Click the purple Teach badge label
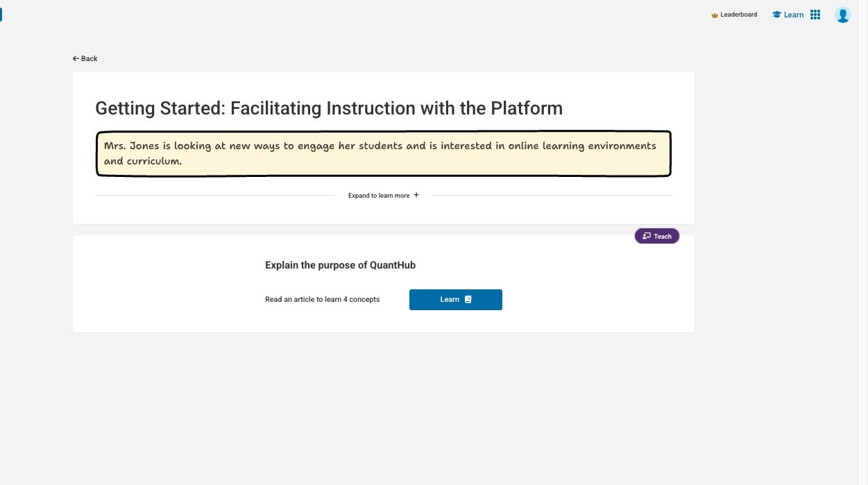868x485 pixels. (663, 237)
